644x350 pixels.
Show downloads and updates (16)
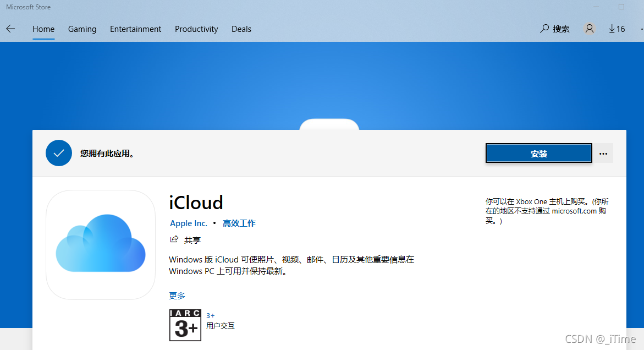[617, 29]
